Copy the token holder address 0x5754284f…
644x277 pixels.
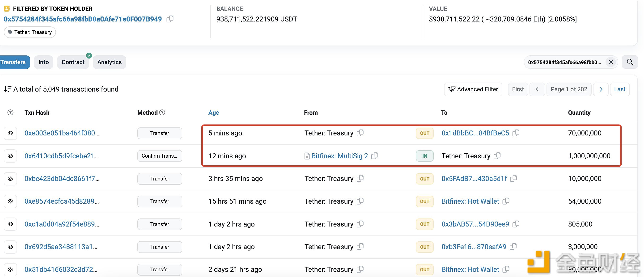point(170,19)
